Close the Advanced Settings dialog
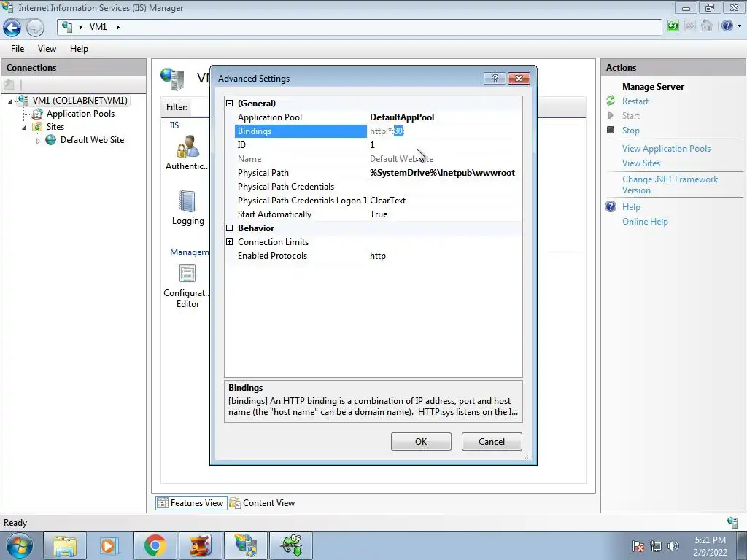 pyautogui.click(x=519, y=79)
